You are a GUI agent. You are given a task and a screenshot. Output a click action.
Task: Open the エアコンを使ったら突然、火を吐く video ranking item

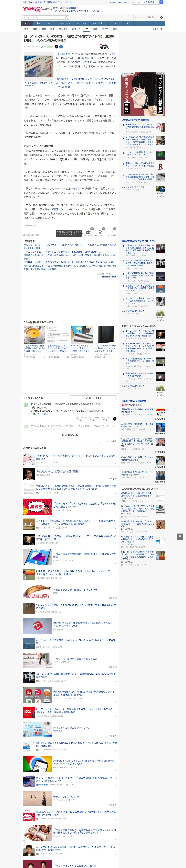pos(140,334)
